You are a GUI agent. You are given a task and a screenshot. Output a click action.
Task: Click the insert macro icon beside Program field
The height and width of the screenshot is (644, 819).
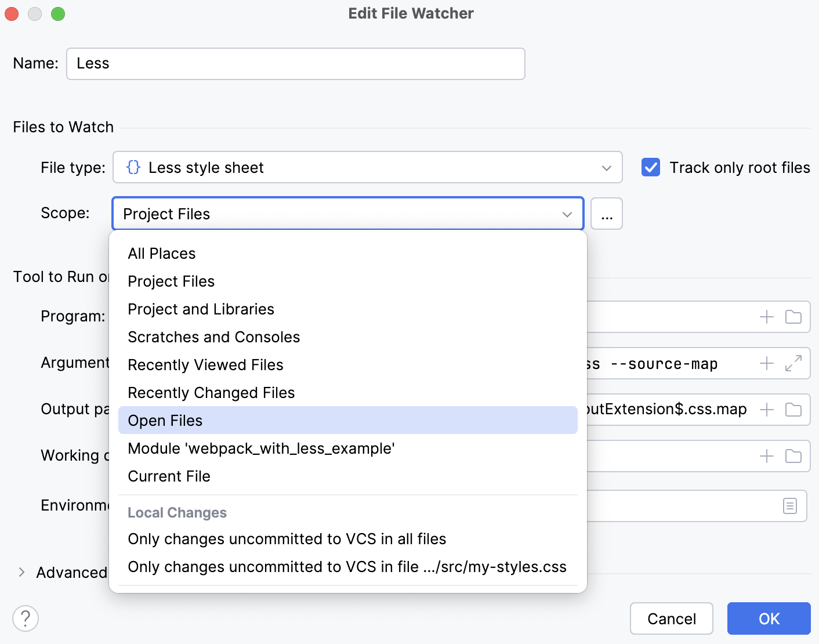click(x=766, y=317)
